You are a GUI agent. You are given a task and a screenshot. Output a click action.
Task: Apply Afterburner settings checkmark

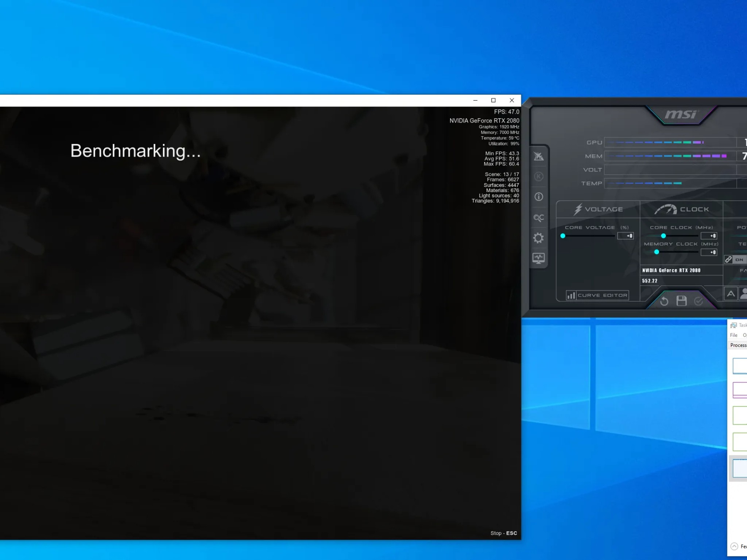pos(698,301)
